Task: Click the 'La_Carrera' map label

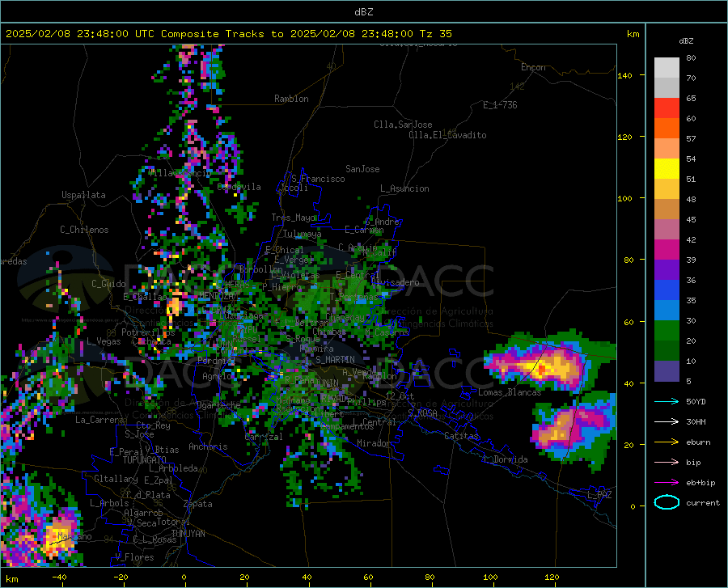Action: tap(99, 420)
